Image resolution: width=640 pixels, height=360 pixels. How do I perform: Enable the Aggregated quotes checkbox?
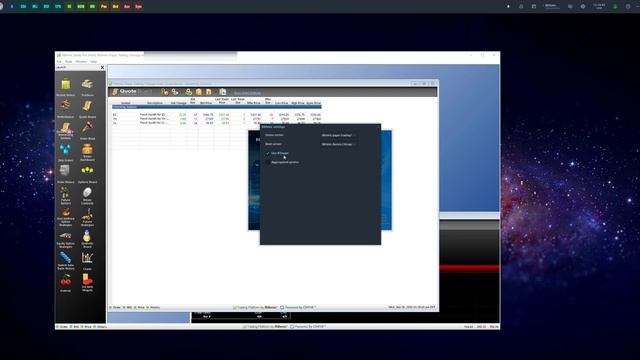(x=268, y=162)
